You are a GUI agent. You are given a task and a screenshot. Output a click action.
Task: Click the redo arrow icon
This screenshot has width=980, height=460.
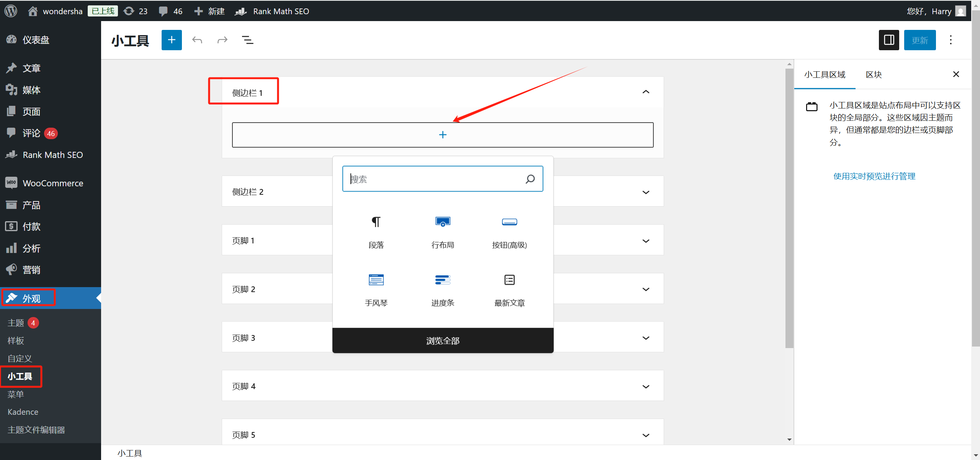(222, 39)
